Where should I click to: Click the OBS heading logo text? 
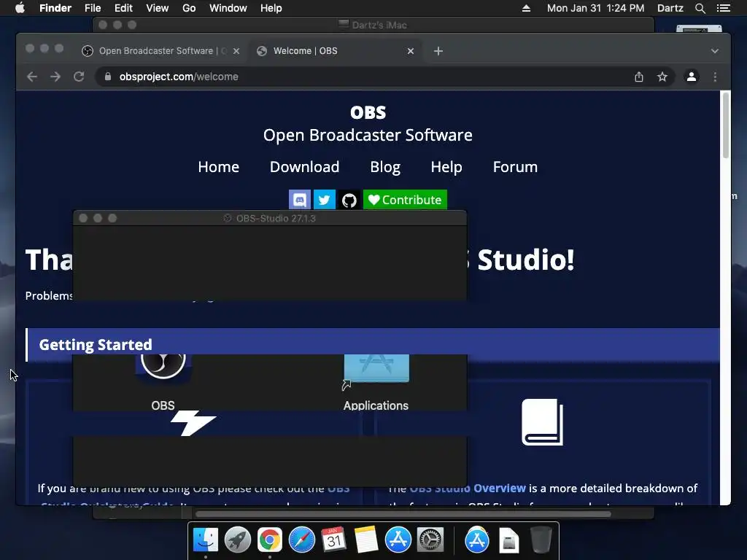[x=368, y=113]
